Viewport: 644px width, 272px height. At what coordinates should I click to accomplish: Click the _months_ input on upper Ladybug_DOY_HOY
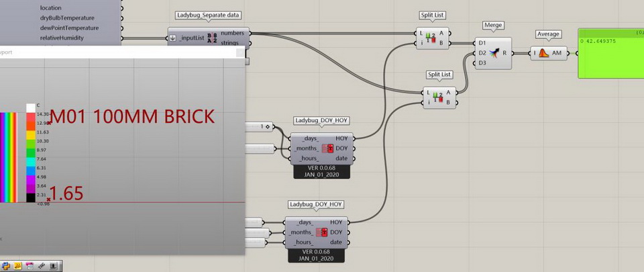(x=307, y=148)
